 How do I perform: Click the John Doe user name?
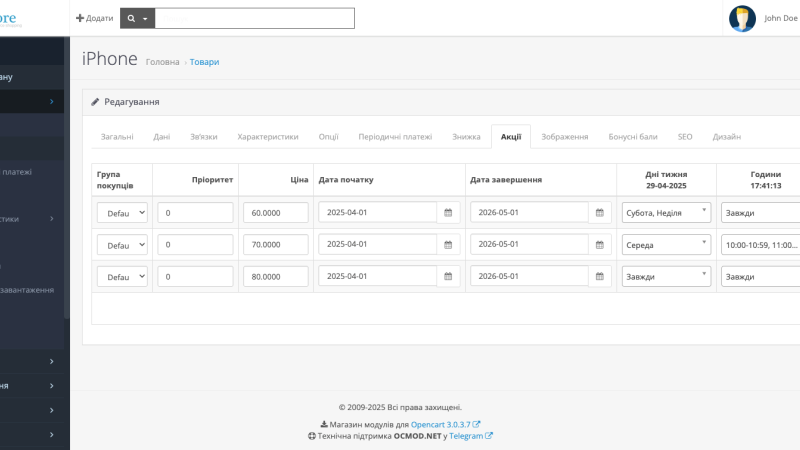click(x=781, y=18)
